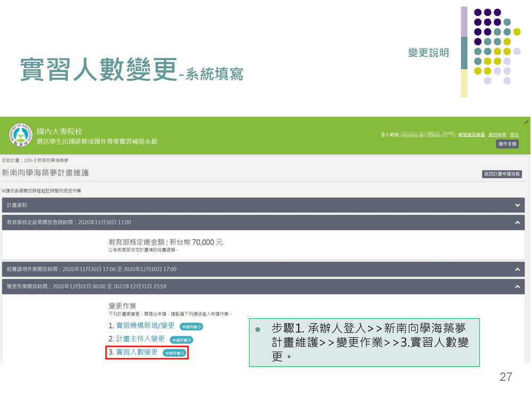Viewport: 532px width, 399px height.
Task: Click the 返回計畫申請流程 button
Action: pyautogui.click(x=502, y=174)
